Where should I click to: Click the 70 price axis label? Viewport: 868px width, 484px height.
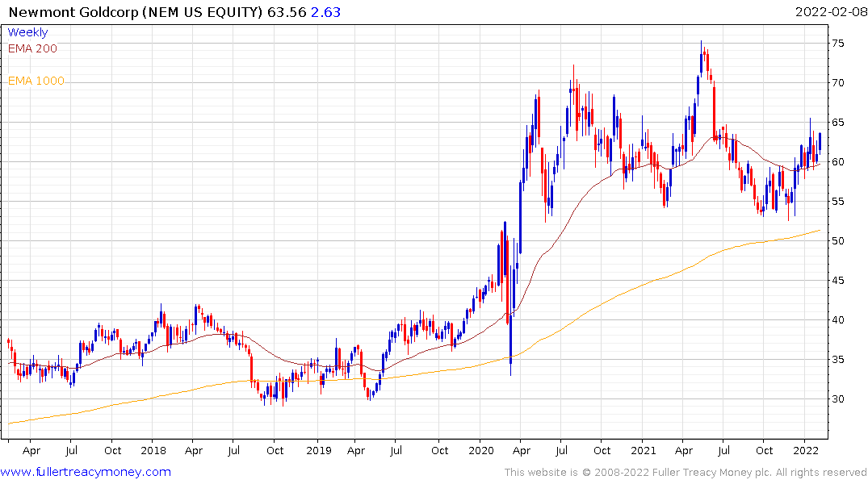pyautogui.click(x=837, y=83)
